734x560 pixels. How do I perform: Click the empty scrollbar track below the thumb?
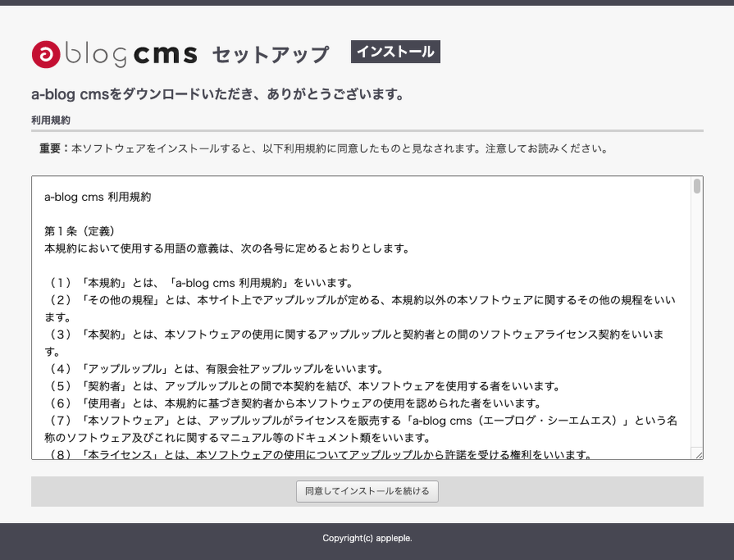(696, 328)
